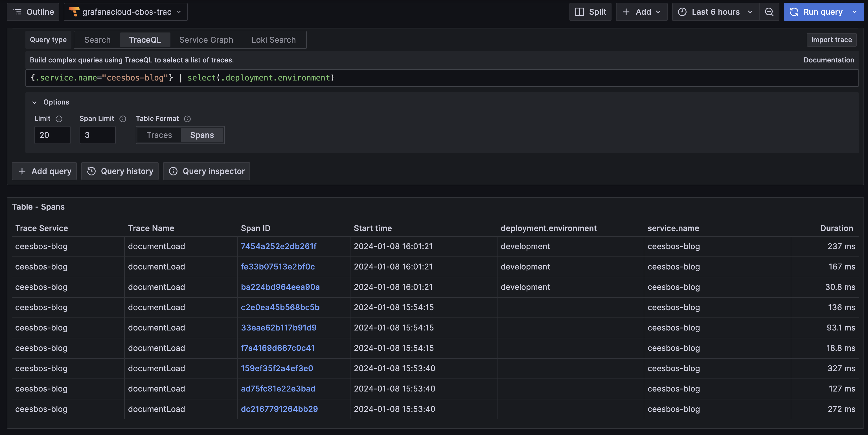Expand the Options section
The height and width of the screenshot is (435, 868).
pos(34,102)
